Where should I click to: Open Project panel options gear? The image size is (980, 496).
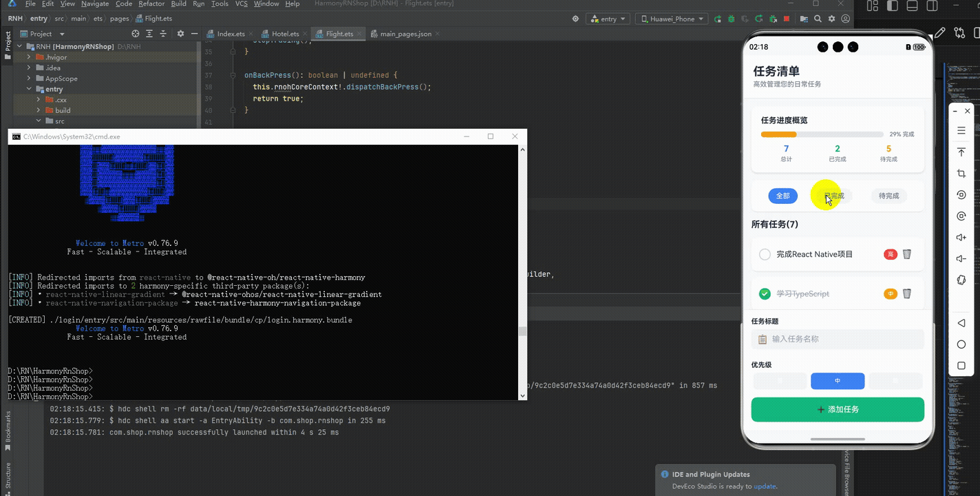click(x=180, y=34)
